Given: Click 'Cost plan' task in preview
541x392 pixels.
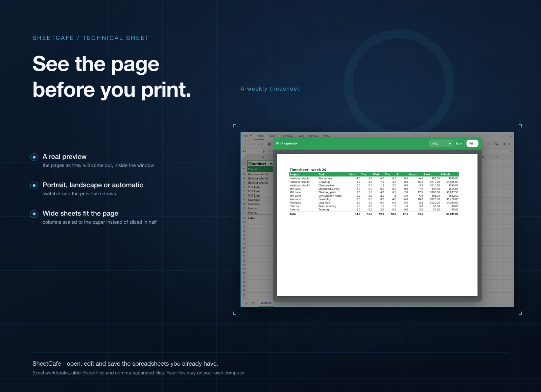Looking at the screenshot, I should click(x=324, y=203).
